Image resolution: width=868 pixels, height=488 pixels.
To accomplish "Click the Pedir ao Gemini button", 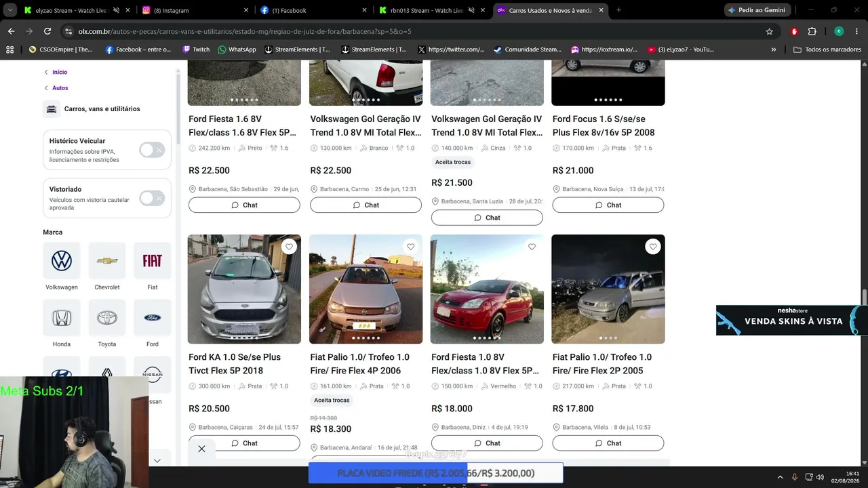I will [x=759, y=10].
